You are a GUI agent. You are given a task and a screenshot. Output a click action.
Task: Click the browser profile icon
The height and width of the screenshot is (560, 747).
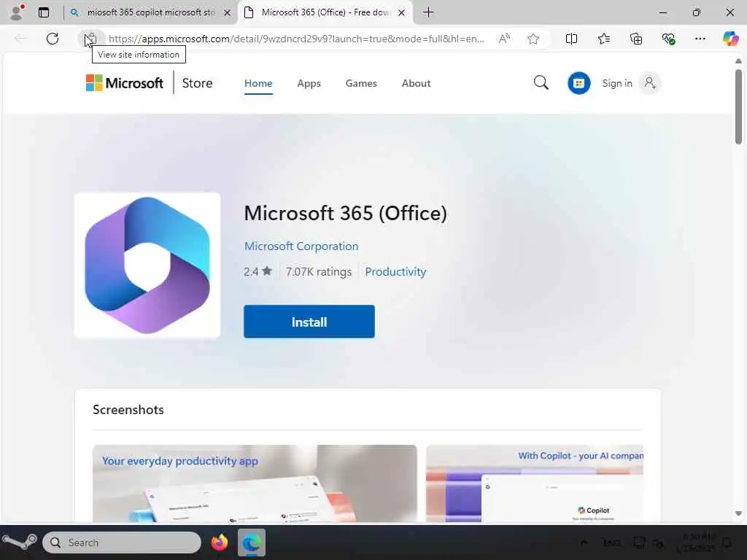pyautogui.click(x=17, y=12)
